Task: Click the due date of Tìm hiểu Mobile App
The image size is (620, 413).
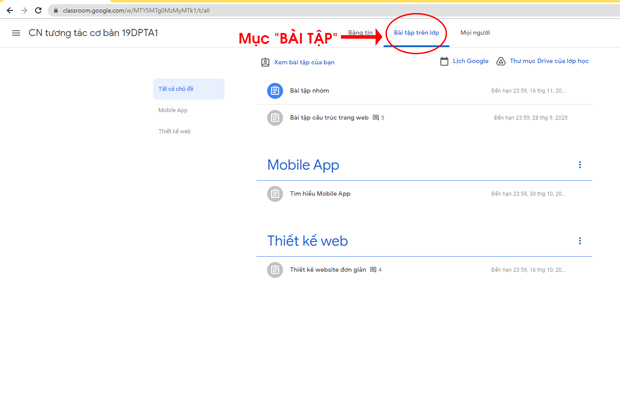Action: [528, 194]
